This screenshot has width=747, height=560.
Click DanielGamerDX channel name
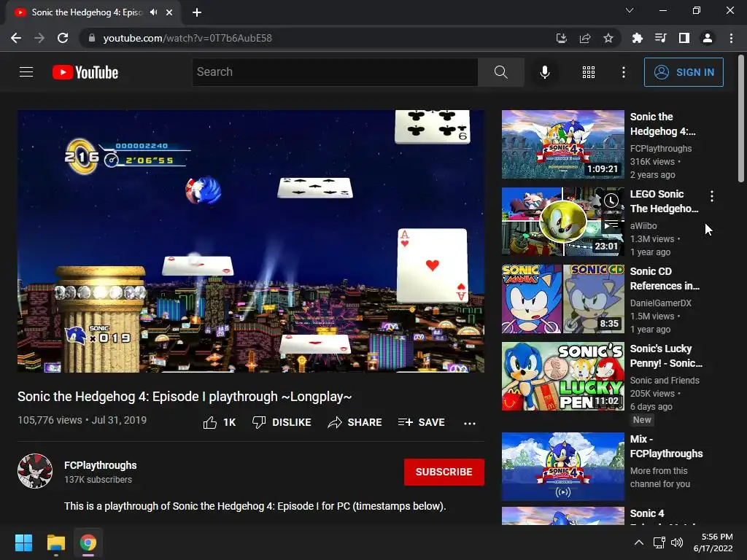pos(660,303)
